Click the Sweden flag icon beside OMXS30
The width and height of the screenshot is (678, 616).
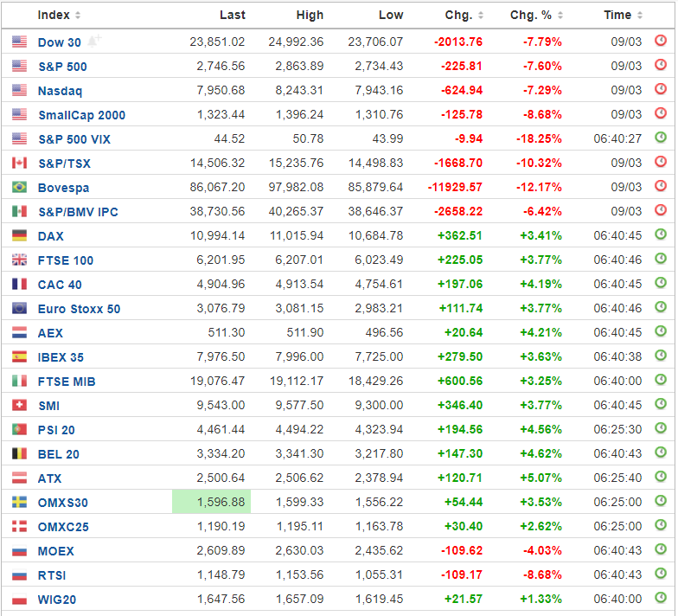point(19,502)
